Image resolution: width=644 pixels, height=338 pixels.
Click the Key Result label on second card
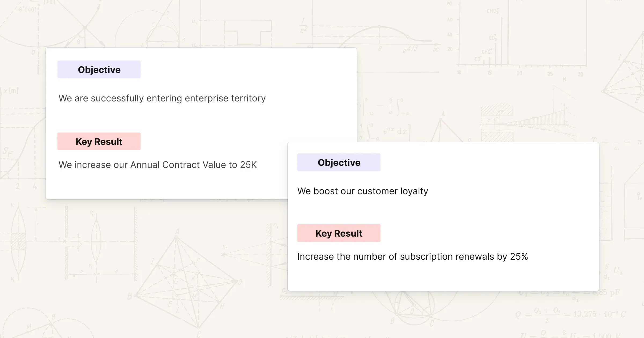click(x=338, y=233)
